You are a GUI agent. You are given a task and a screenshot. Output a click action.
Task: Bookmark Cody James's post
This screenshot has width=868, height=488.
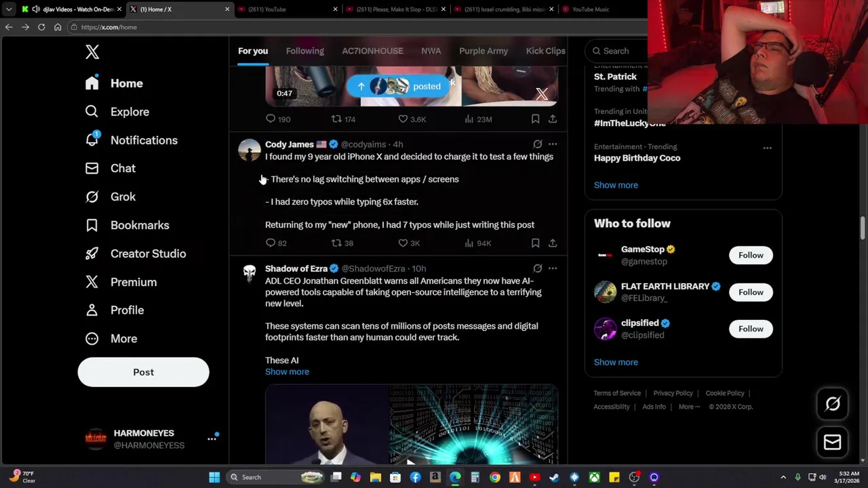535,243
